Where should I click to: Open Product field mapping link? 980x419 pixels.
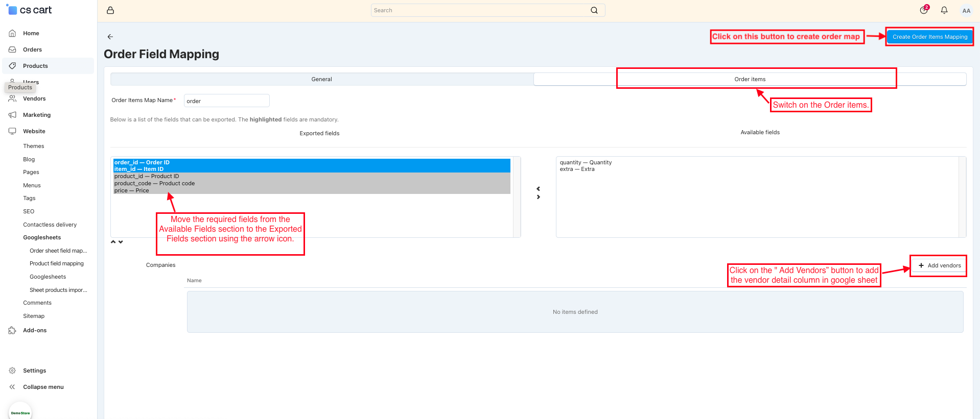57,263
